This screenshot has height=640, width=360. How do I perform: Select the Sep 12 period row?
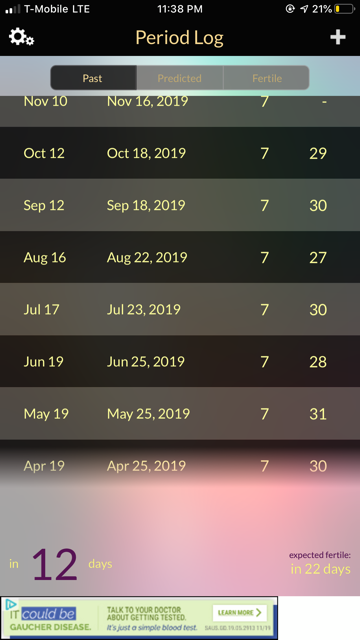(x=180, y=205)
